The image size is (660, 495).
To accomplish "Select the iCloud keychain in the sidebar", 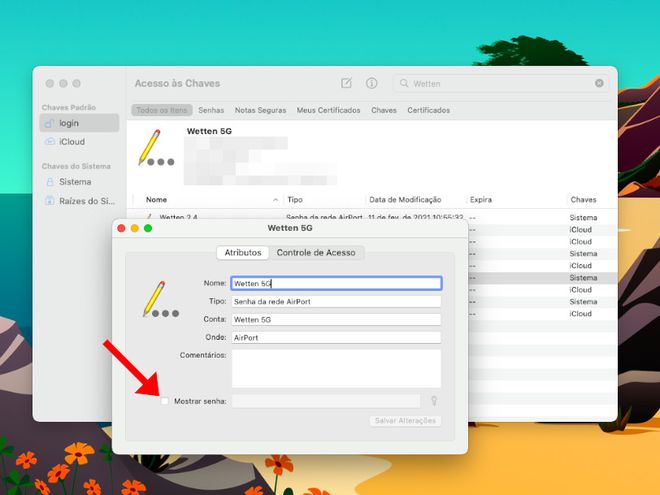I will [79, 141].
